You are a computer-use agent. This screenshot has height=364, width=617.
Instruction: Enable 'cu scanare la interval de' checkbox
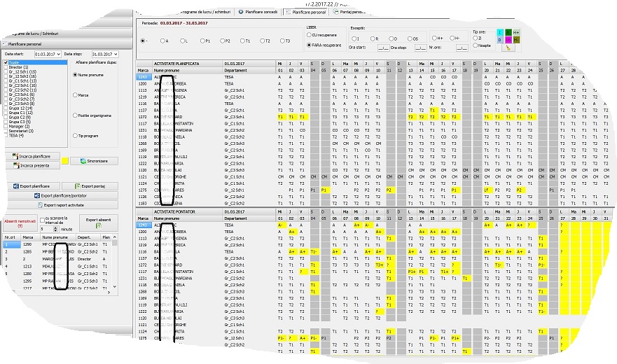point(42,220)
